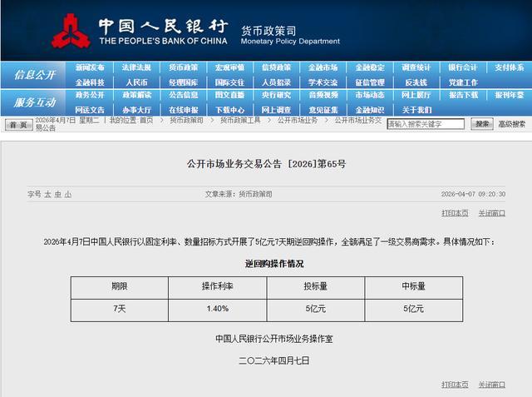Select 信贷政策 in the navigation bar
This screenshot has width=532, height=397.
(276, 67)
